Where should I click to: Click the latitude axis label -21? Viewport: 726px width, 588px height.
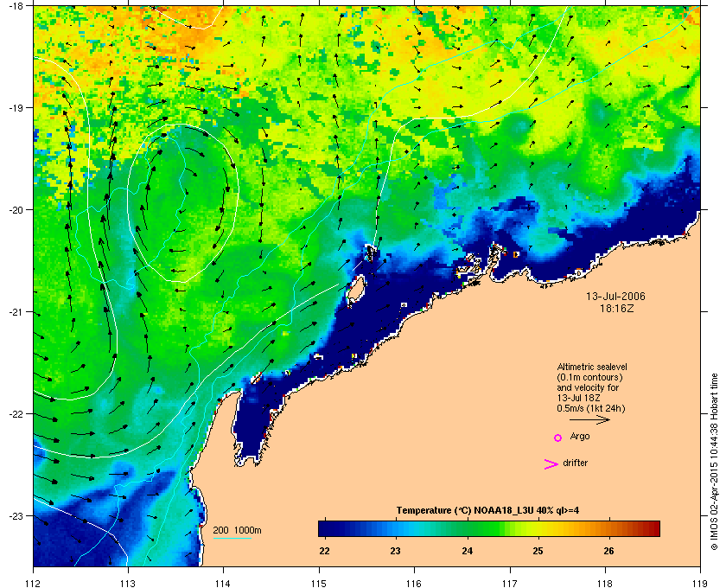(16, 312)
